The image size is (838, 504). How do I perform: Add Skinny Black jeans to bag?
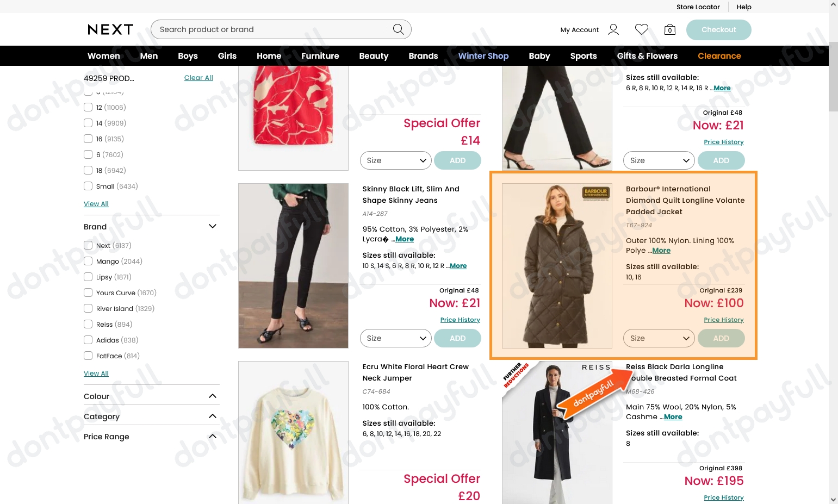[457, 338]
